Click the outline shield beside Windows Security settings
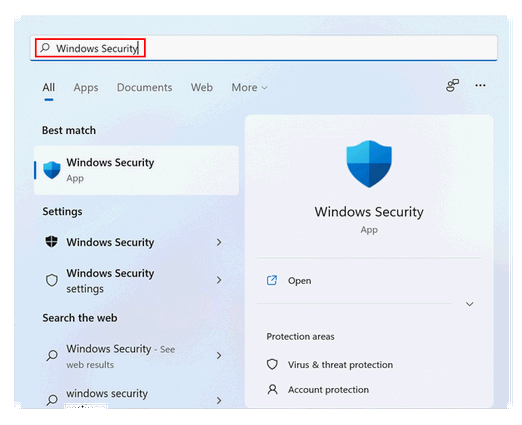 (x=52, y=280)
